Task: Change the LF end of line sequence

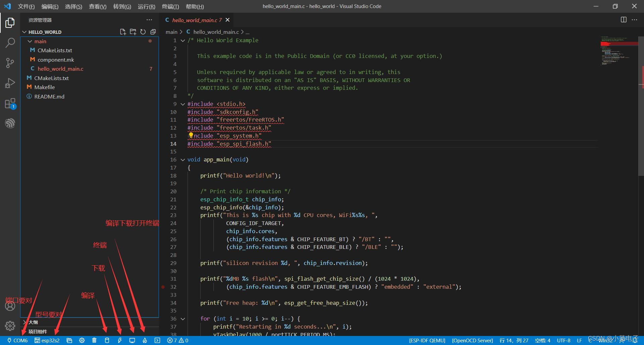Action: pyautogui.click(x=579, y=340)
